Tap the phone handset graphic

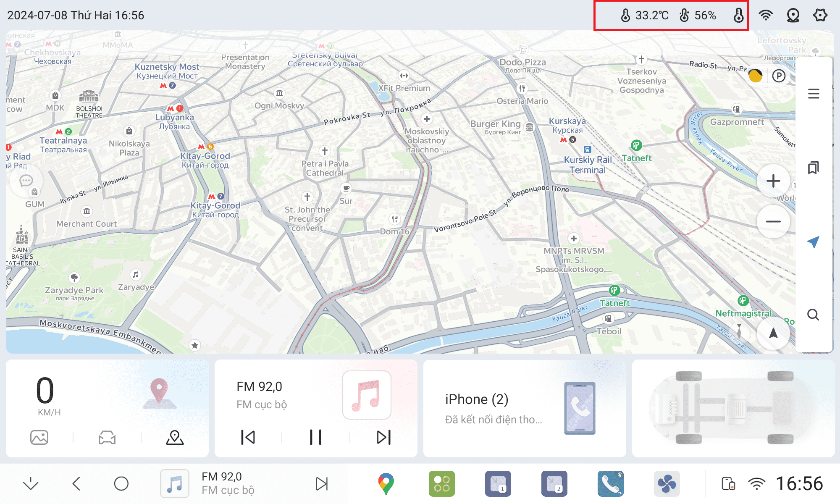pos(580,408)
